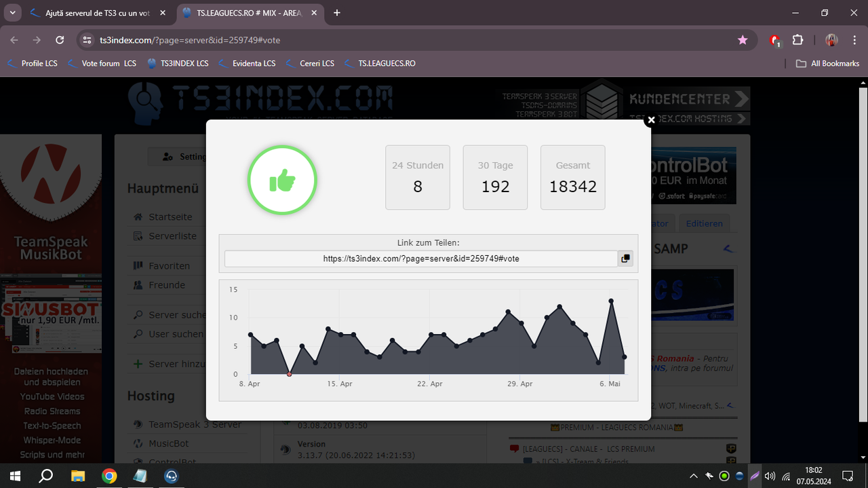Click the green plus Server hinzufügen entry

(168, 364)
